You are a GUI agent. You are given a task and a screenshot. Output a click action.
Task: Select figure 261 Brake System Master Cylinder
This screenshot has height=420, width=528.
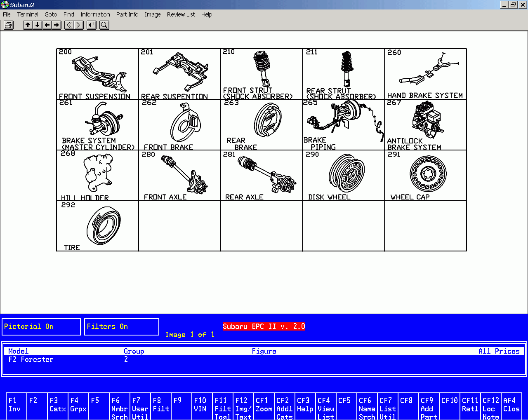point(97,125)
